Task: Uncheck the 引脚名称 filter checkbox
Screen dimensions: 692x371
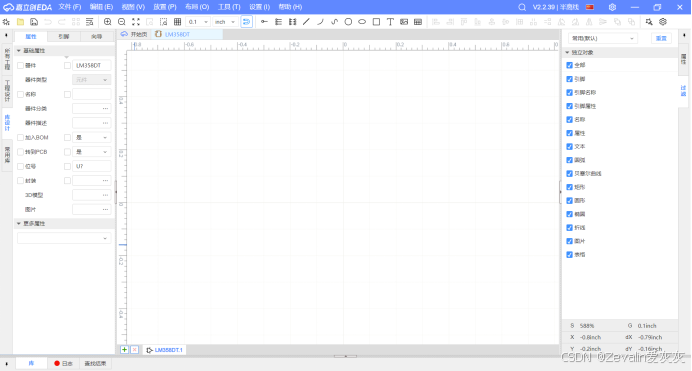Action: [x=569, y=93]
